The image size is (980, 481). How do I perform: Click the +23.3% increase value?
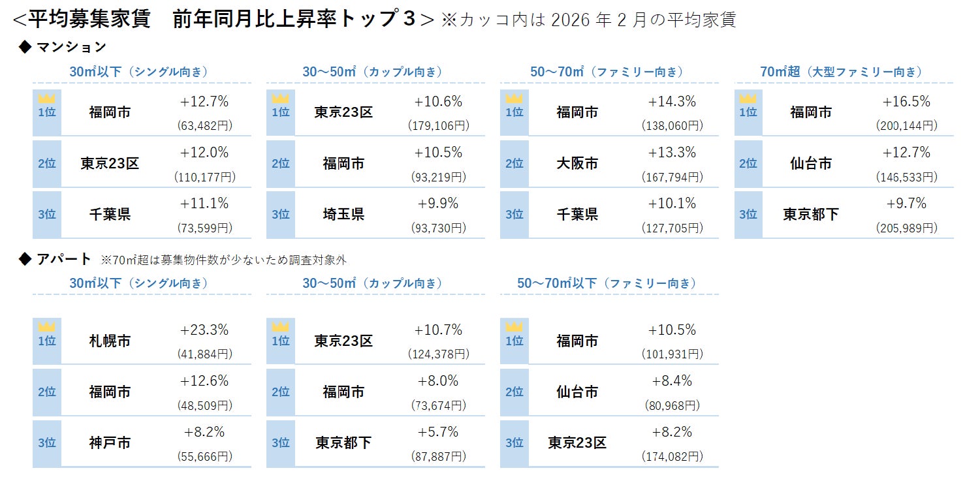click(x=204, y=330)
